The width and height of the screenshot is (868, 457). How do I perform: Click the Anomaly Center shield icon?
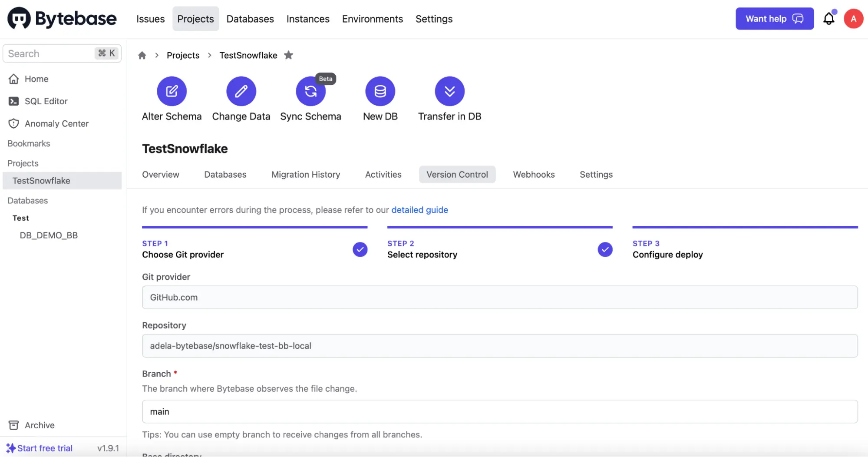tap(14, 123)
